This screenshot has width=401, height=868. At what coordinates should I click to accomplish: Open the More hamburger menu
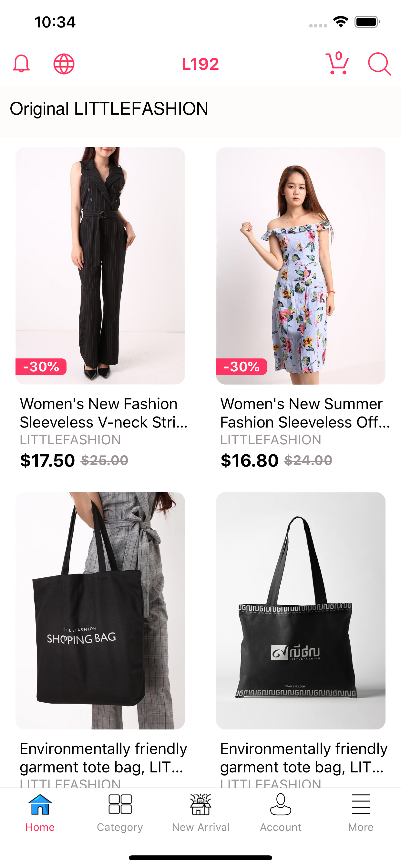point(361,804)
